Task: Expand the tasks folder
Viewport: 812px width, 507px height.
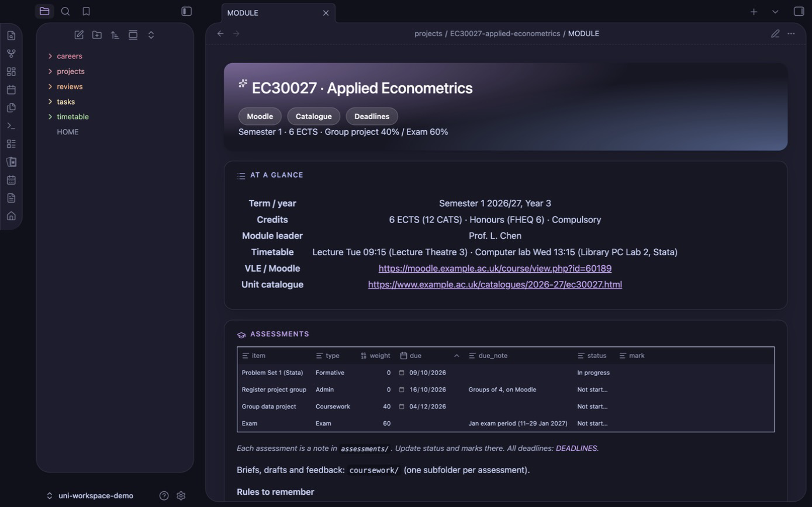Action: (65, 102)
